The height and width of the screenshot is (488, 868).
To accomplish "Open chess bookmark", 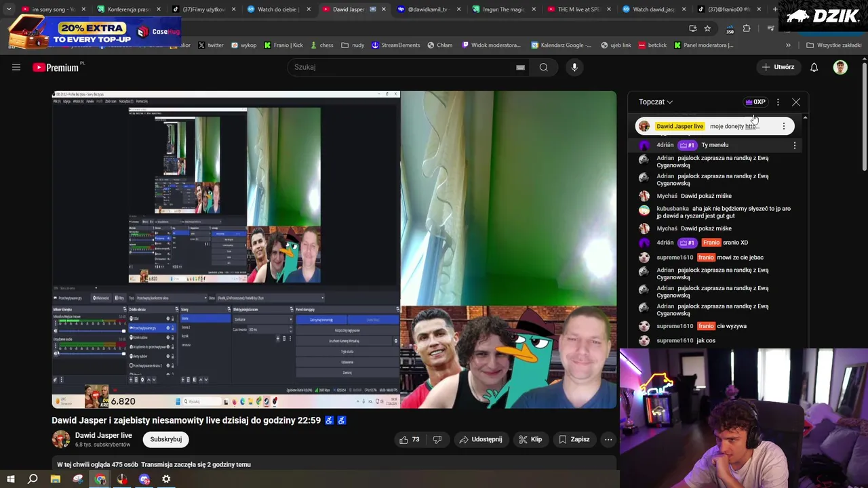I will coord(321,45).
